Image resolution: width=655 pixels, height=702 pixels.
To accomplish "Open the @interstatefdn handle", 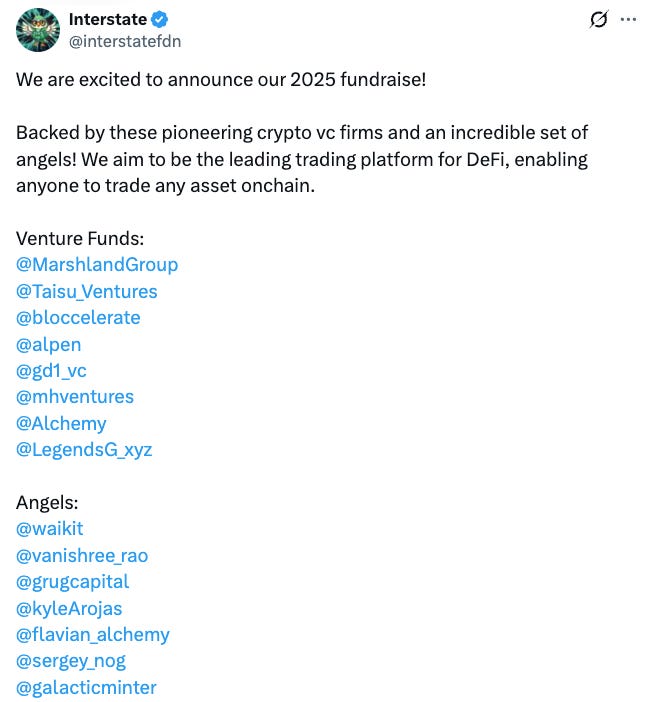I will 125,41.
